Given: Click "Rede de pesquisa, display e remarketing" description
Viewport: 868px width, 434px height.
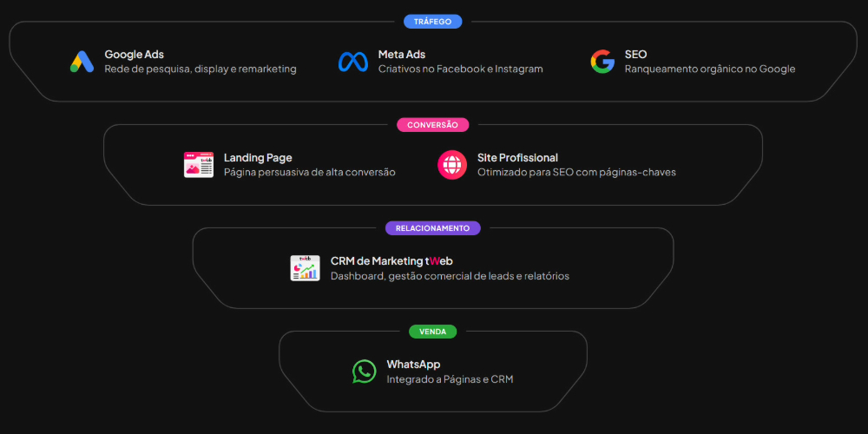Looking at the screenshot, I should [x=200, y=69].
